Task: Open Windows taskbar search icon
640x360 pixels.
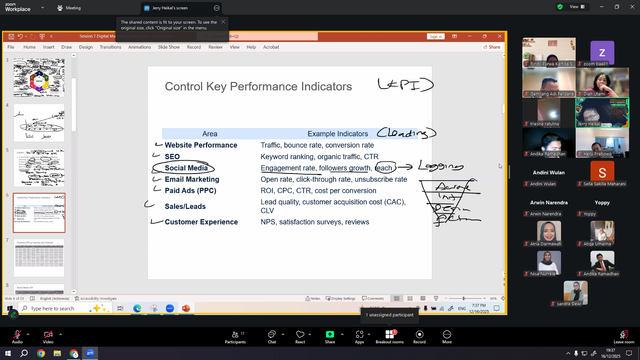Action: tap(24, 353)
